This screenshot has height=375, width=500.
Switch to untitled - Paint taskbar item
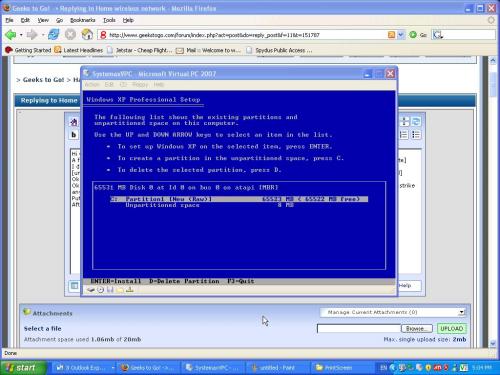(277, 368)
